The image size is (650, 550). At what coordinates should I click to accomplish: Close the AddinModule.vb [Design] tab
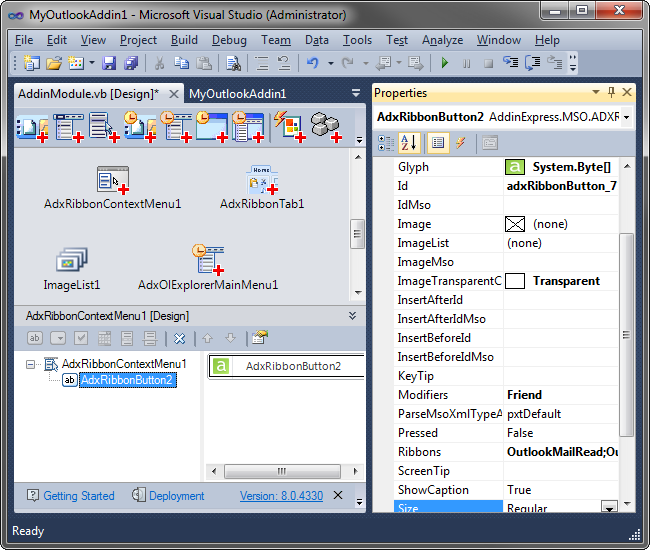tap(174, 94)
